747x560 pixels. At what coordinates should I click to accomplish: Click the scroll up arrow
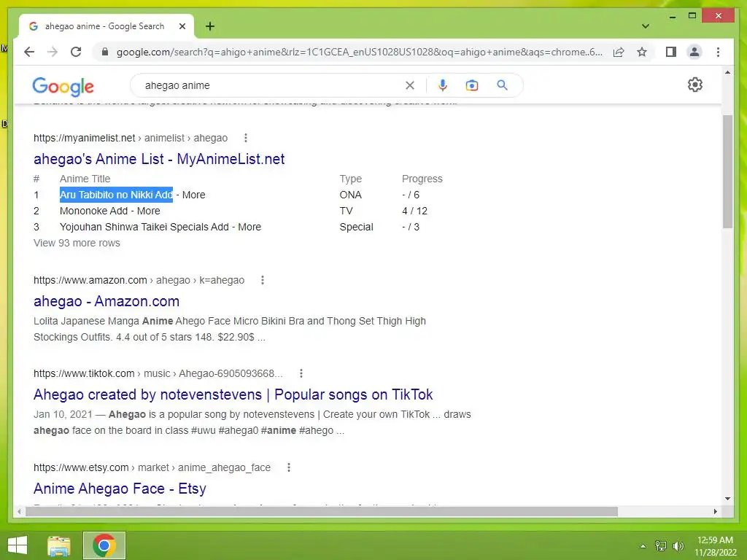(x=727, y=72)
